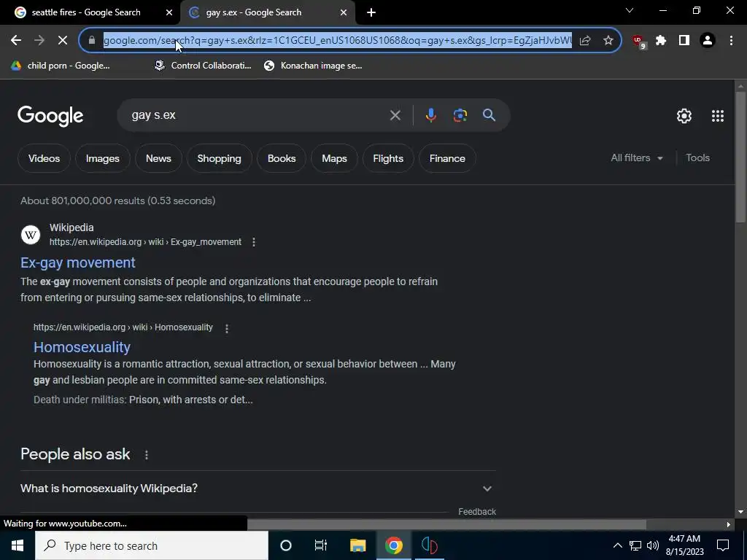
Task: Filter results by Finance
Action: (447, 158)
